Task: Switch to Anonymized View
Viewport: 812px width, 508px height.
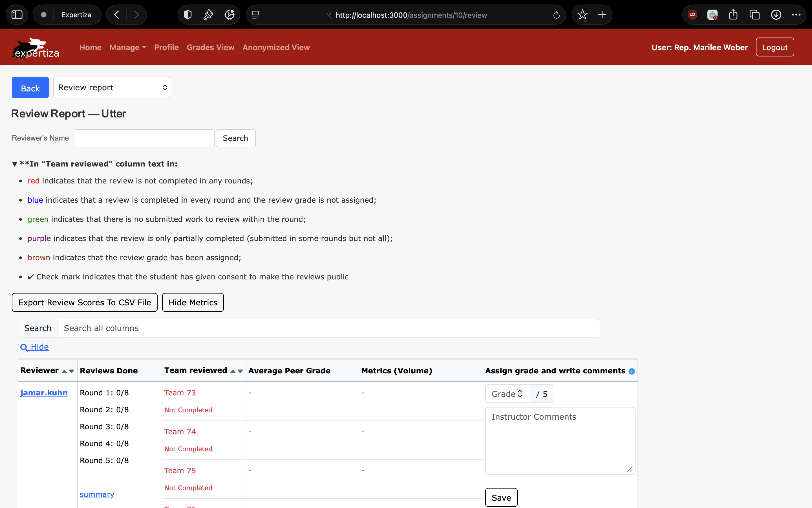Action: pyautogui.click(x=276, y=47)
